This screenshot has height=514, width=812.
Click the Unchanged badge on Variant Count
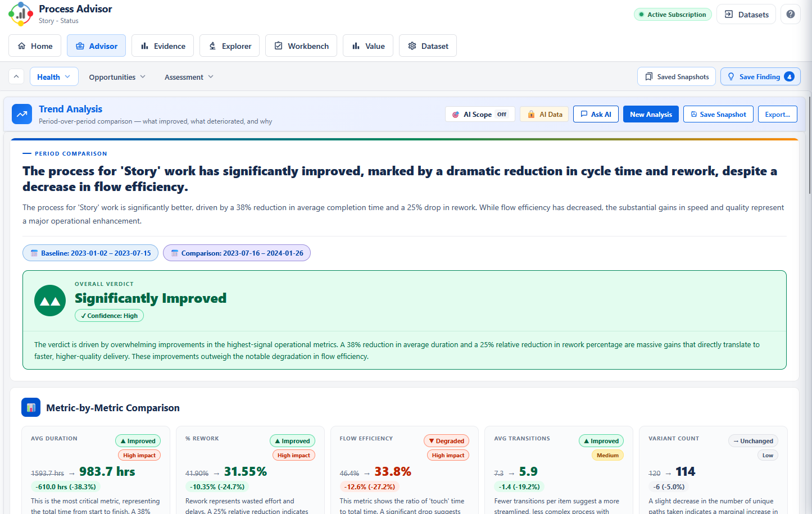coord(753,441)
